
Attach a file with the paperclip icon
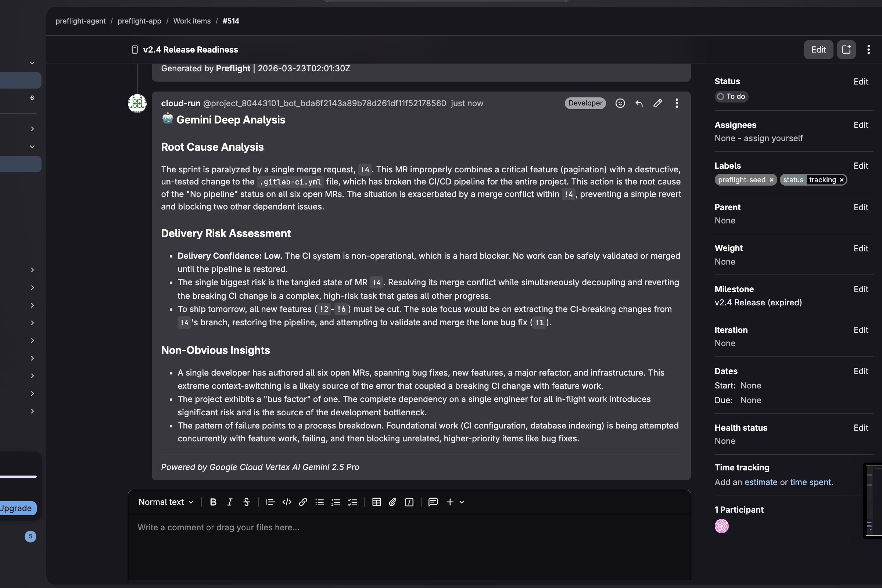tap(392, 502)
